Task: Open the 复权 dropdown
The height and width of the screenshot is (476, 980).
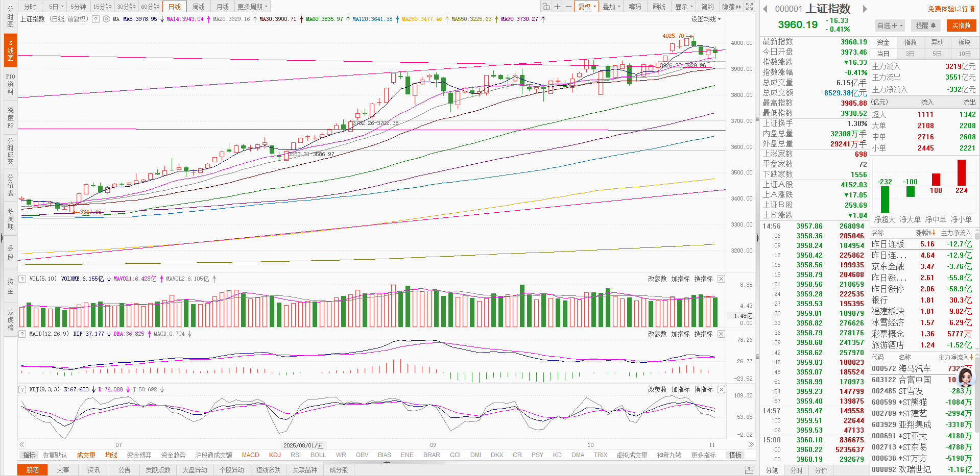Action: pyautogui.click(x=587, y=7)
